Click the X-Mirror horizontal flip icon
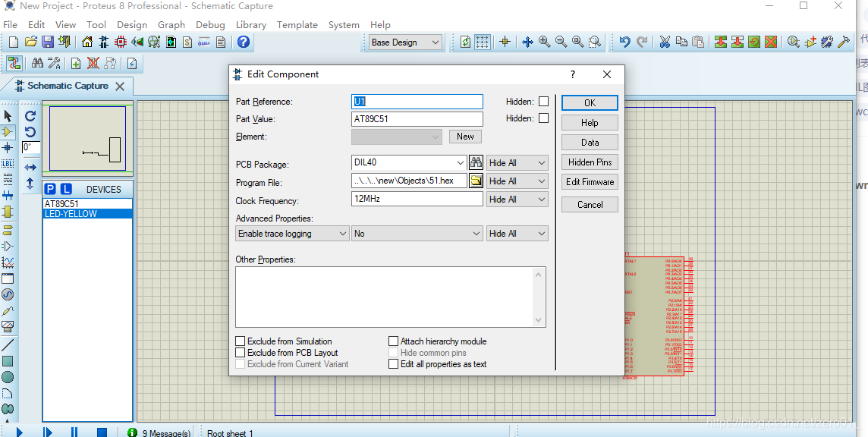This screenshot has width=868, height=437. [x=30, y=167]
